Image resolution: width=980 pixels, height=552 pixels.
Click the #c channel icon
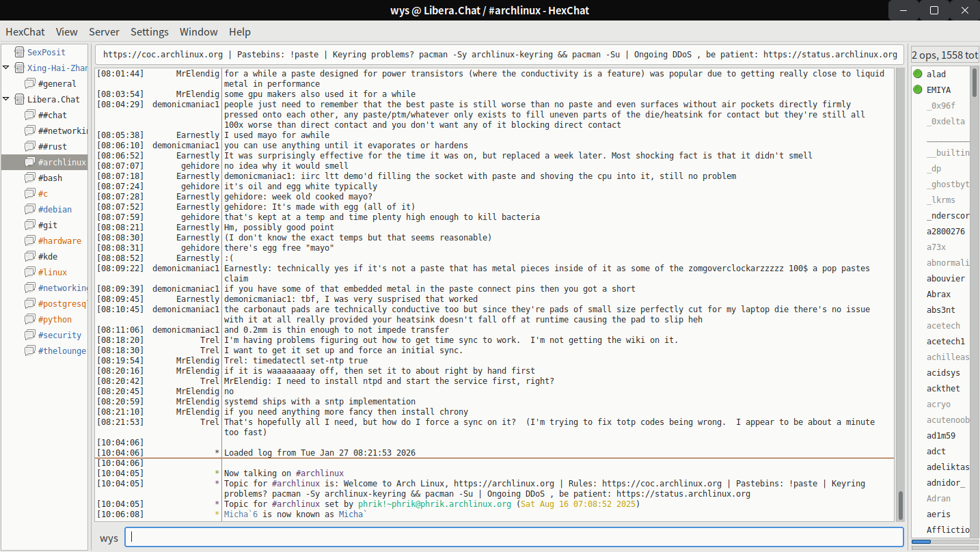coord(30,193)
